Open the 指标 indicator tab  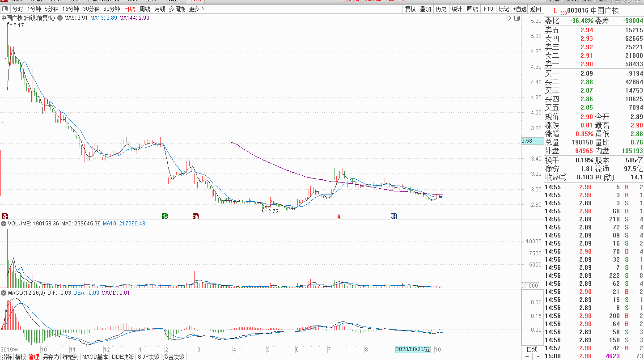(x=7, y=357)
